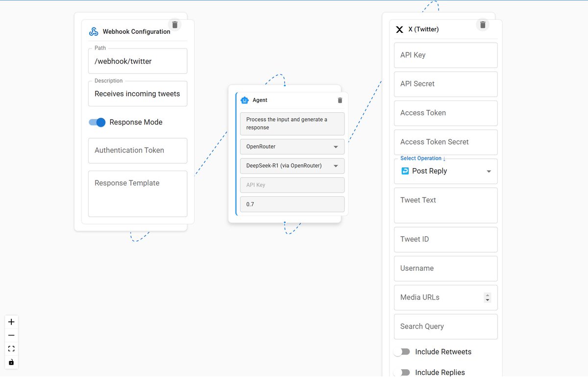Toggle canvas lock icon
The height and width of the screenshot is (379, 588).
click(x=11, y=362)
